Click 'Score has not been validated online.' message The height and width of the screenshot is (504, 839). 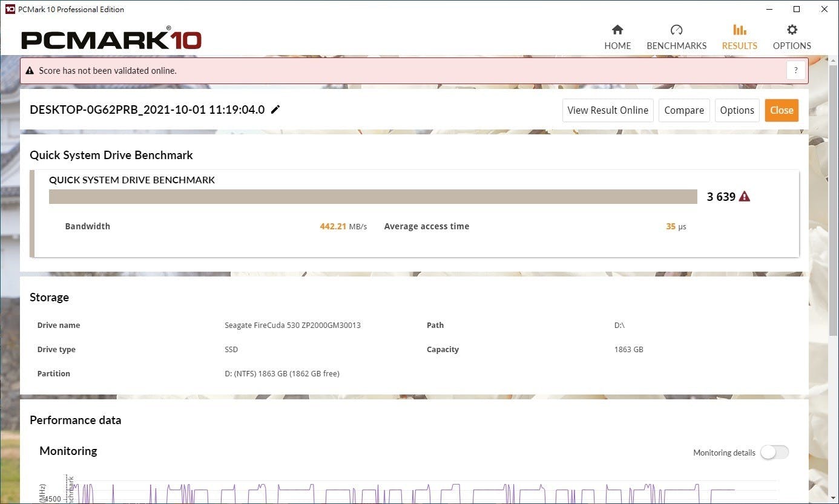(x=108, y=71)
